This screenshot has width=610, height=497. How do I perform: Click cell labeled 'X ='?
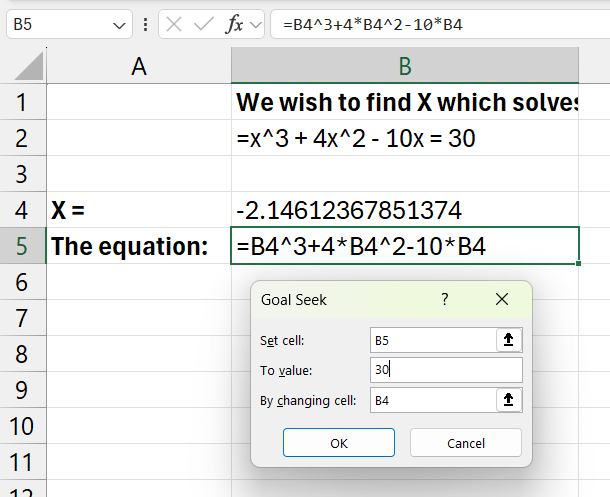click(x=139, y=210)
